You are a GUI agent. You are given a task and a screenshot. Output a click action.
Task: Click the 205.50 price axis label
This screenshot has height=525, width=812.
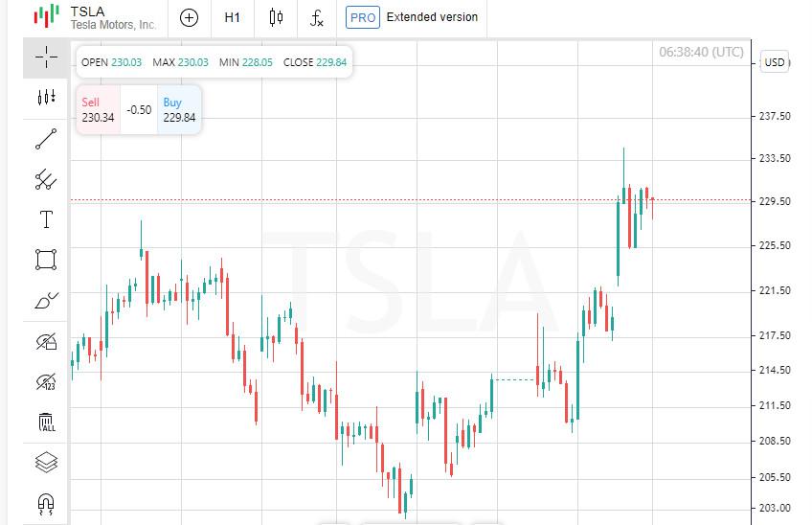coord(775,477)
